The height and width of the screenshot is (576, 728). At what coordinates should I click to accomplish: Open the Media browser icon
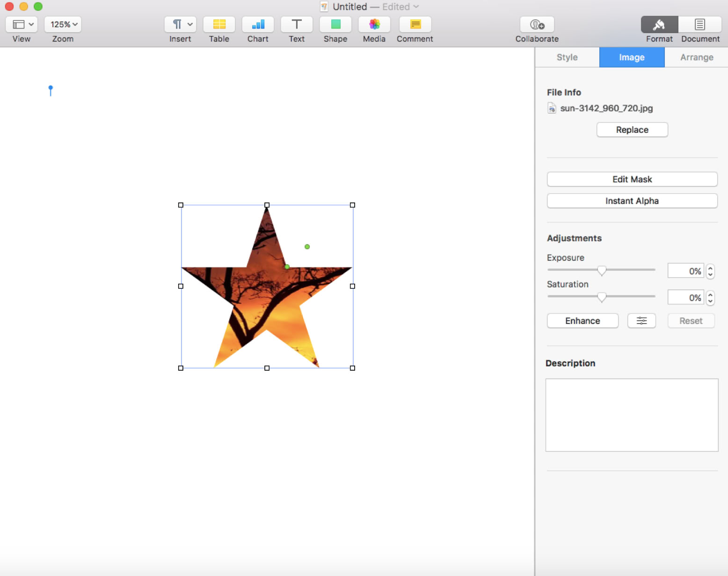(374, 25)
